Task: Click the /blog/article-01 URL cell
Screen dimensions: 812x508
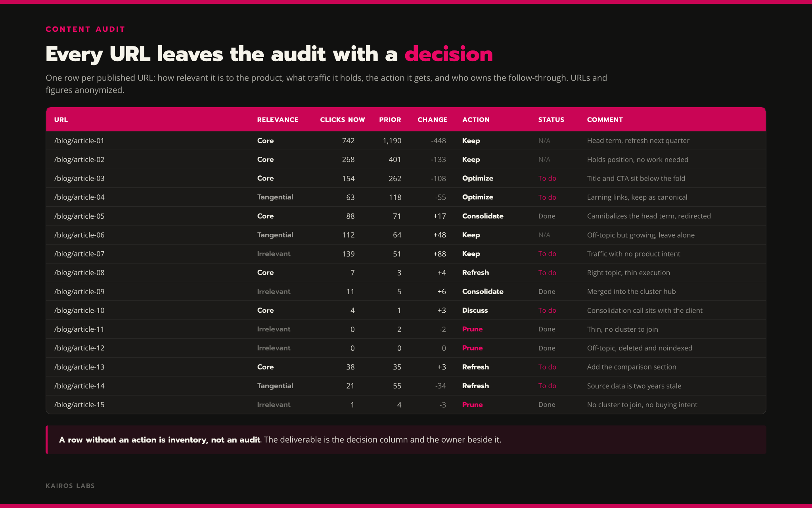Action: tap(79, 140)
